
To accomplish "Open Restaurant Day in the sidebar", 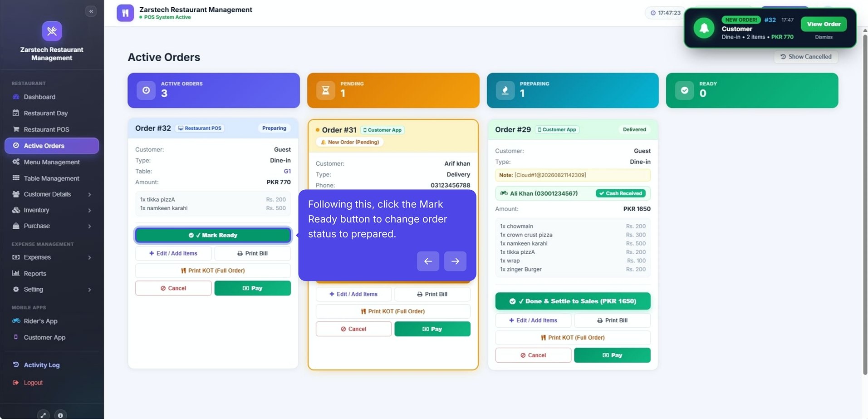I will (52, 113).
